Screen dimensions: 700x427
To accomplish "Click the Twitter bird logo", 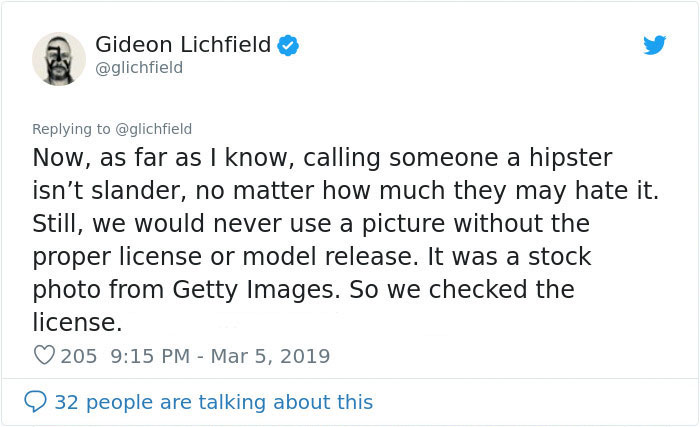I will [x=654, y=45].
